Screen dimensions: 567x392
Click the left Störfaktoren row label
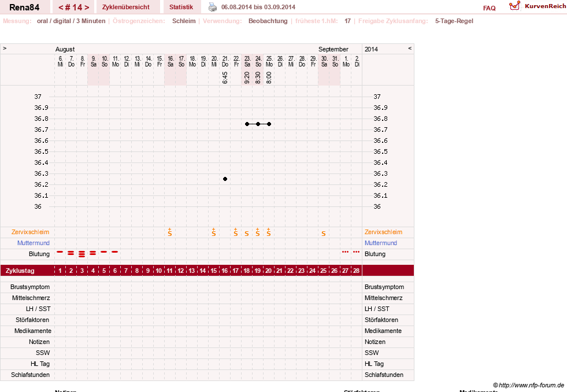32,320
